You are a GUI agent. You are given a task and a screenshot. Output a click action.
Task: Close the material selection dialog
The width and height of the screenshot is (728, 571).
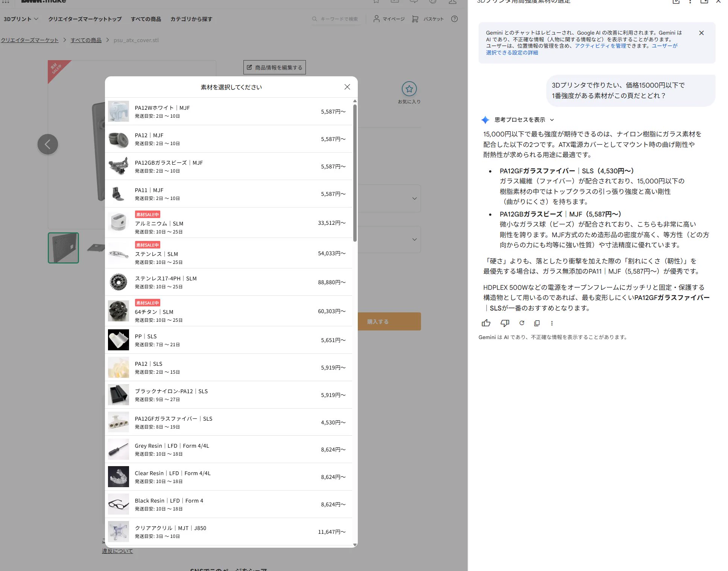click(x=347, y=87)
